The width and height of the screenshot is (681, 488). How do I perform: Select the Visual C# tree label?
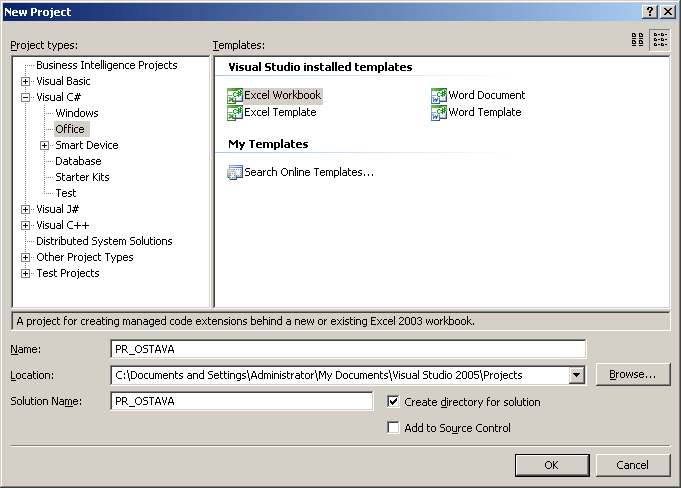(58, 97)
